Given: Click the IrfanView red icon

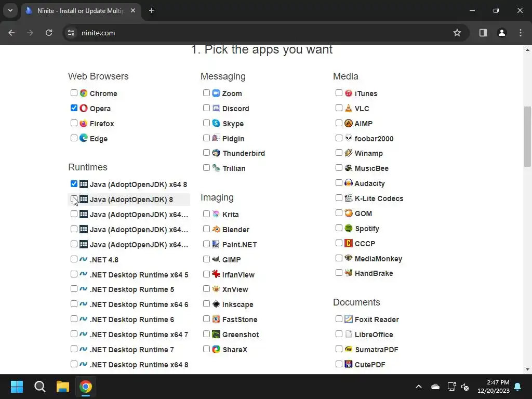Looking at the screenshot, I should coord(216,274).
